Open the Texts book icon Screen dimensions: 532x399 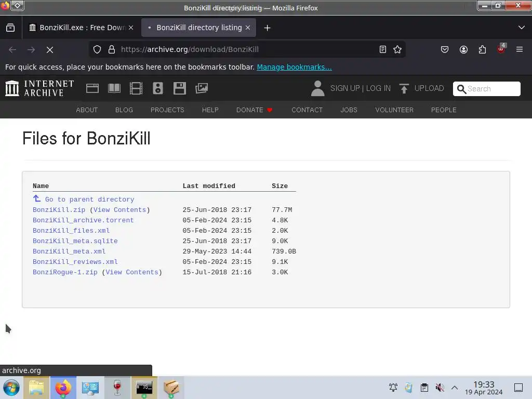pos(114,88)
